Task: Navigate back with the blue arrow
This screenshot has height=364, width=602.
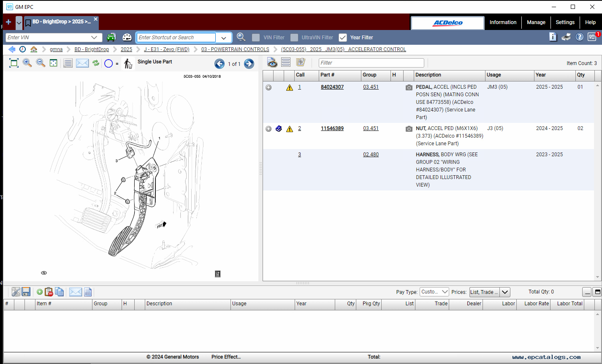Action: click(12, 49)
